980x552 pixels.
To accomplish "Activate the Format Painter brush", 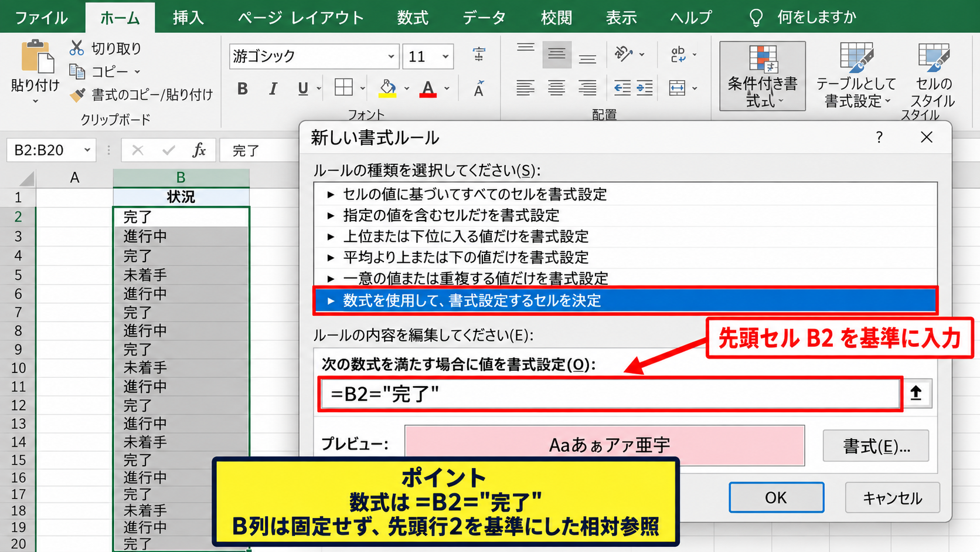I will tap(77, 94).
